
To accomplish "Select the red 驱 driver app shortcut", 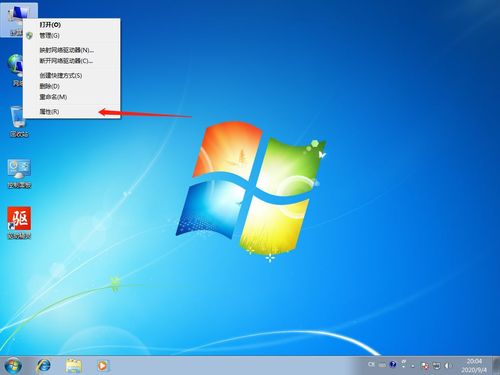I will pyautogui.click(x=19, y=223).
